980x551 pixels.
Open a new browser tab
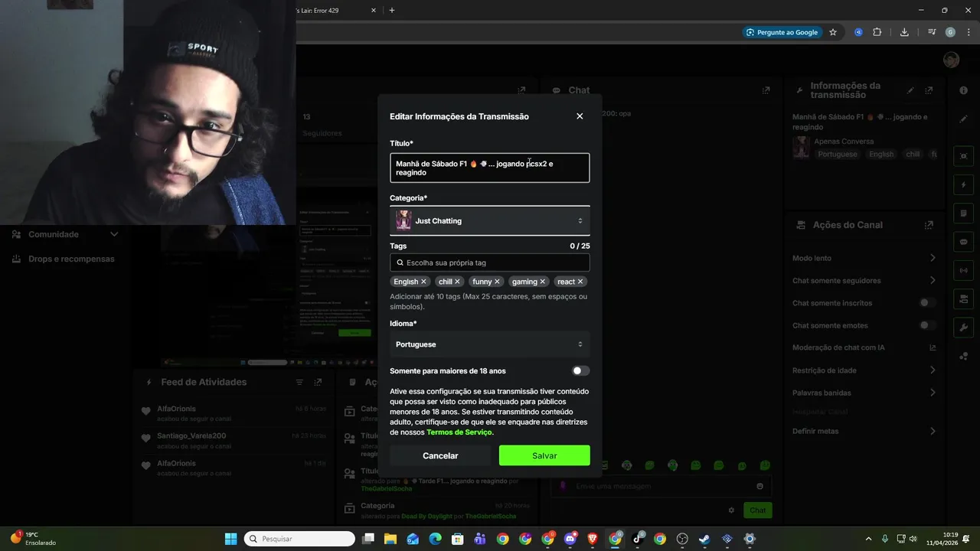pos(392,10)
